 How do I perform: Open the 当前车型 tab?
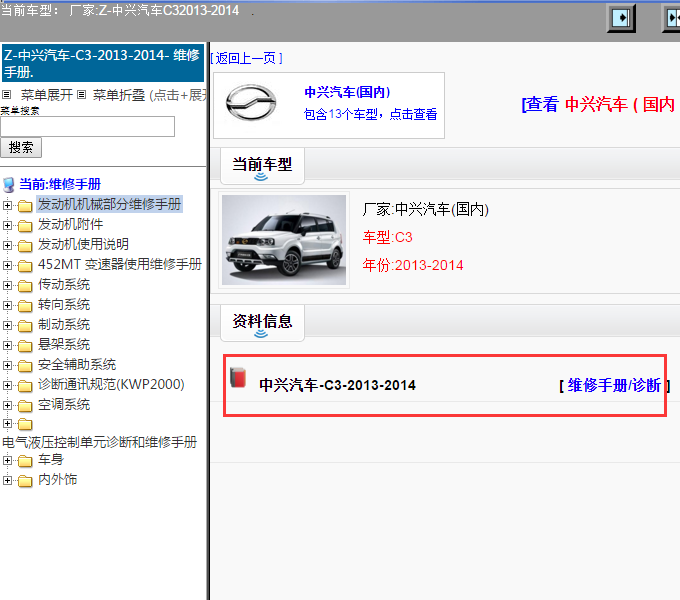(x=262, y=165)
